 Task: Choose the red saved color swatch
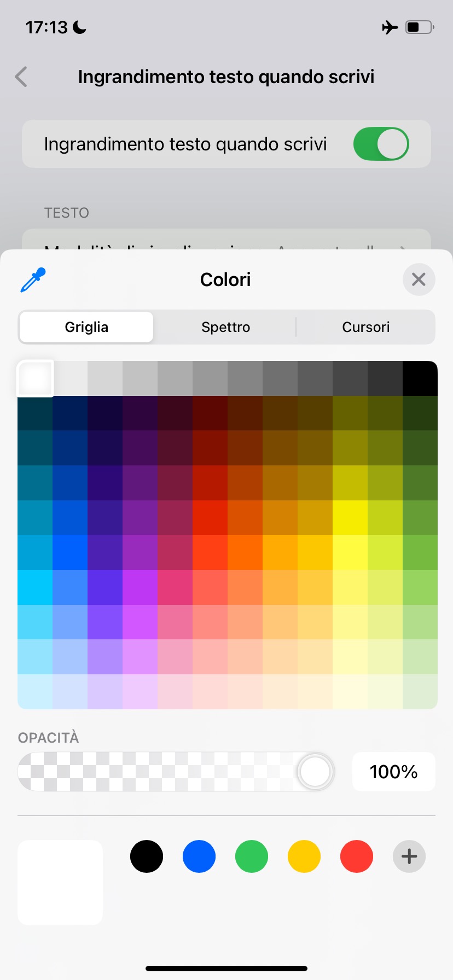[x=357, y=856]
